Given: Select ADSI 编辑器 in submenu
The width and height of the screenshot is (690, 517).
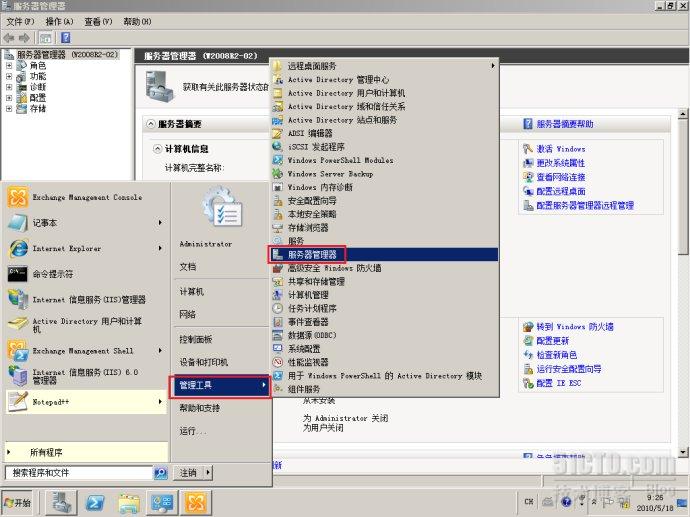Looking at the screenshot, I should pos(384,133).
